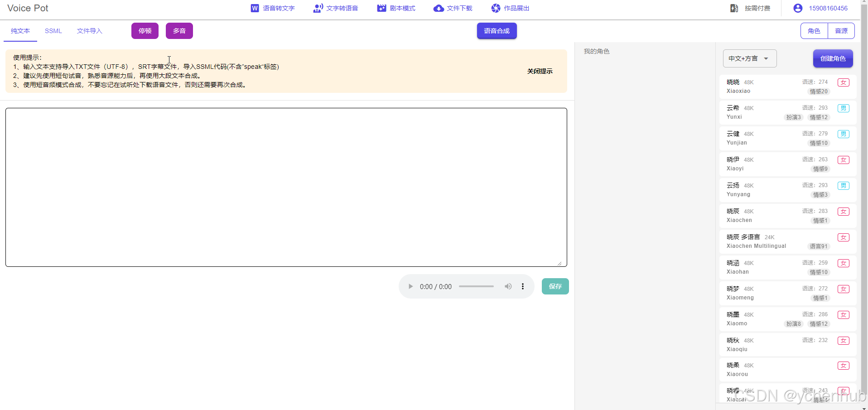Screen dimensions: 868x410
Task: Open the account profile 15908160456
Action: point(820,8)
